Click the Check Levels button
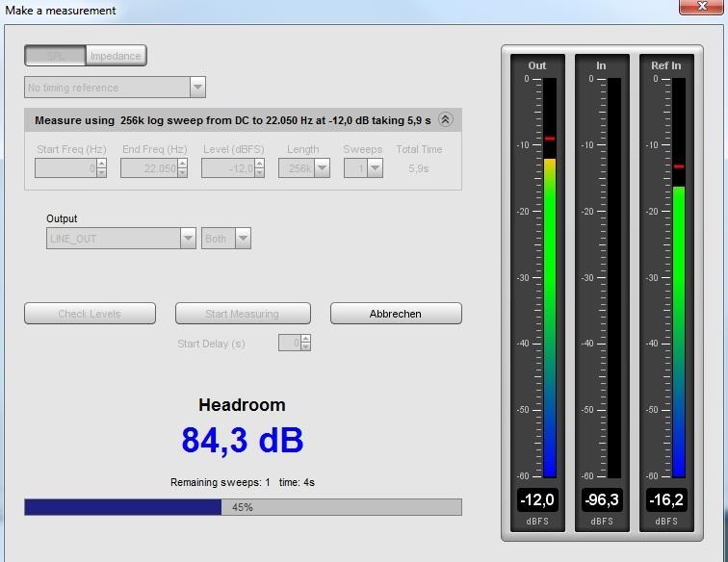This screenshot has width=728, height=562. 91,314
